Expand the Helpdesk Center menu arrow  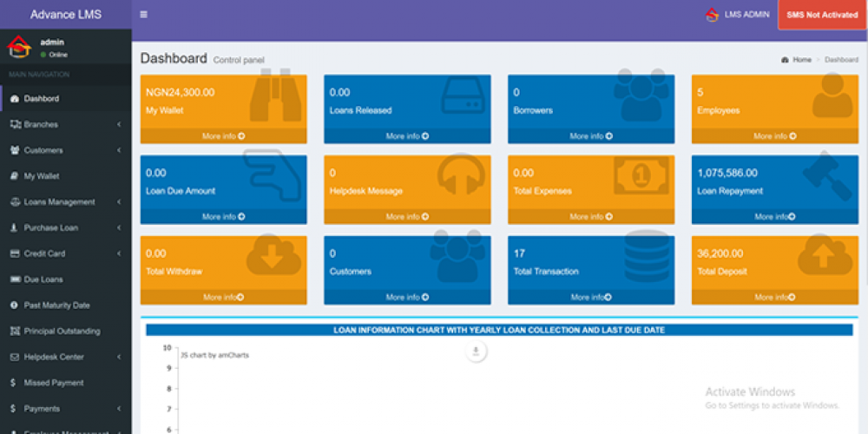[118, 357]
